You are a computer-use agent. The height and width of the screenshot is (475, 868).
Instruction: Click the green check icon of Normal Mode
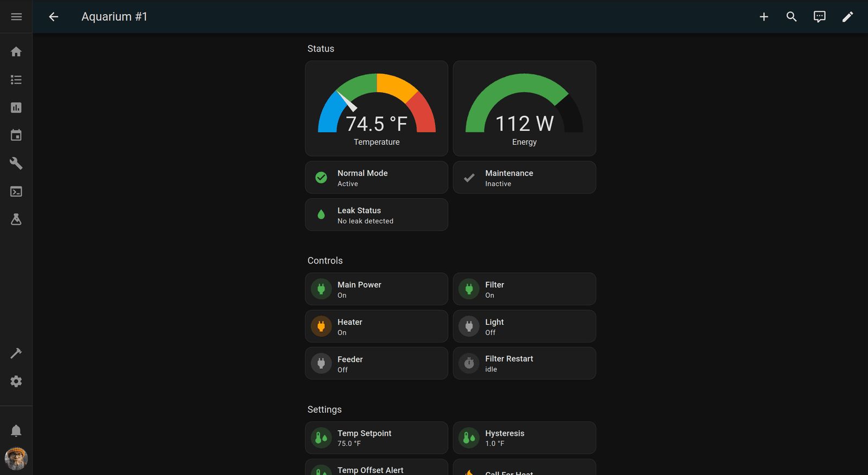pos(321,177)
